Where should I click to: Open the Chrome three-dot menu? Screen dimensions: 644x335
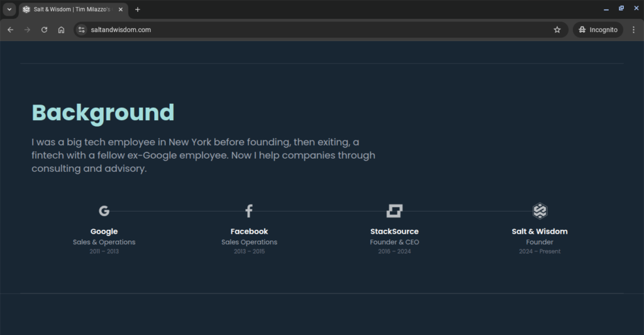pyautogui.click(x=633, y=30)
